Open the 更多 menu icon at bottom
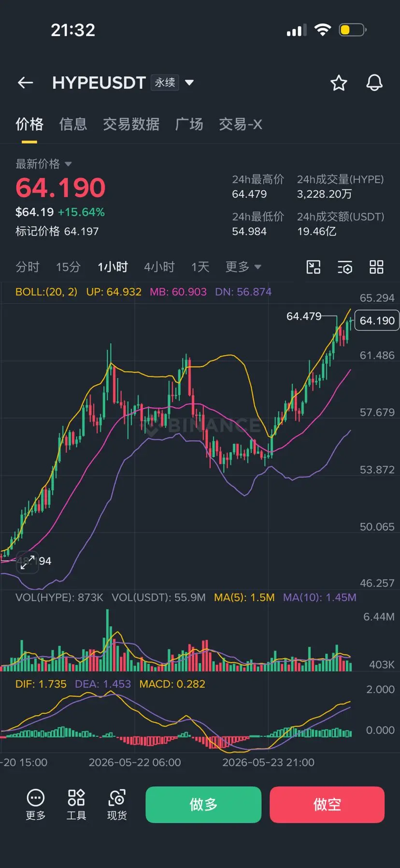The height and width of the screenshot is (868, 400). coord(35,805)
